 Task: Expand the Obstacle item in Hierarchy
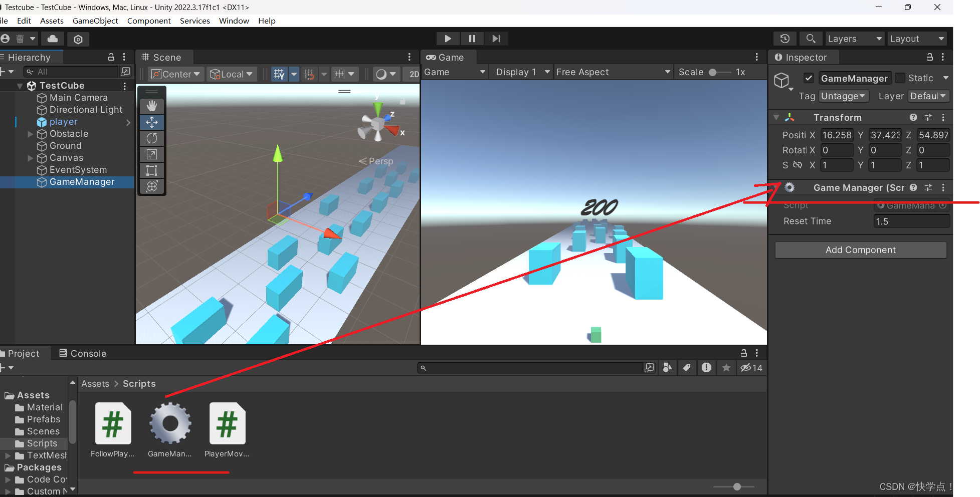click(31, 134)
